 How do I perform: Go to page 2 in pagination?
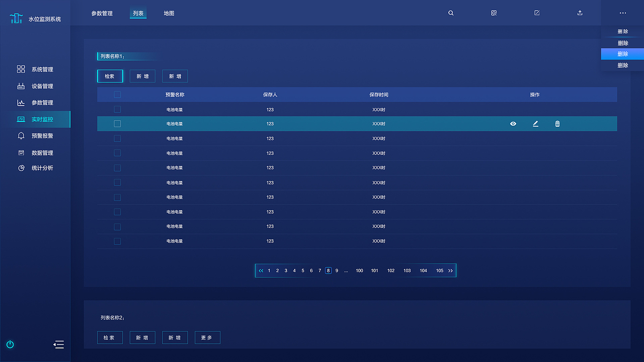tap(277, 270)
